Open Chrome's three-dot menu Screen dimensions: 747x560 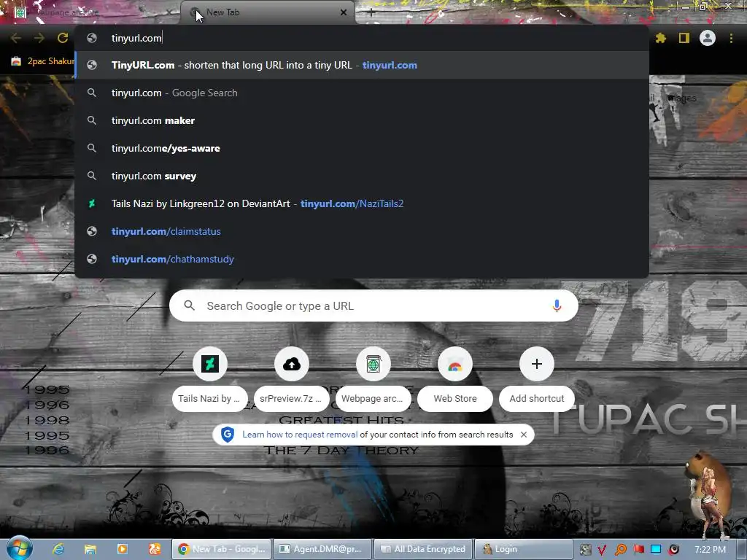[x=731, y=38]
